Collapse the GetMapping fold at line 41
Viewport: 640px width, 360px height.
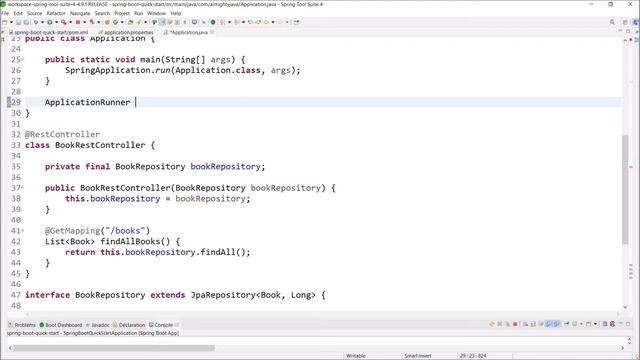tap(22, 231)
